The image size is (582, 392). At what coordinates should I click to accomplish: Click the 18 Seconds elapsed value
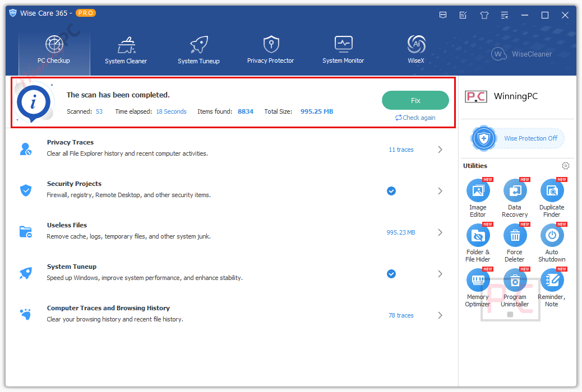click(172, 111)
